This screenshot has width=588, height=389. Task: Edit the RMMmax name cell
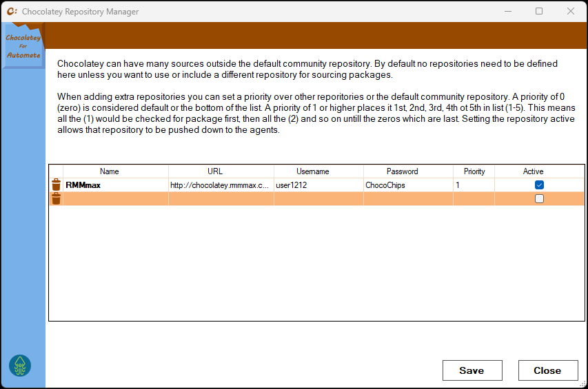[114, 185]
